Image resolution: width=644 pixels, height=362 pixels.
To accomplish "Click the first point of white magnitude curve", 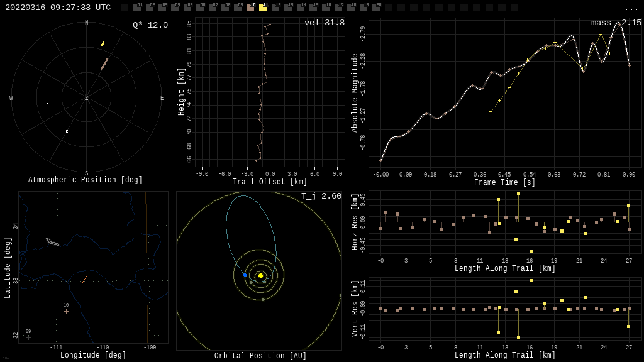I will click(380, 160).
